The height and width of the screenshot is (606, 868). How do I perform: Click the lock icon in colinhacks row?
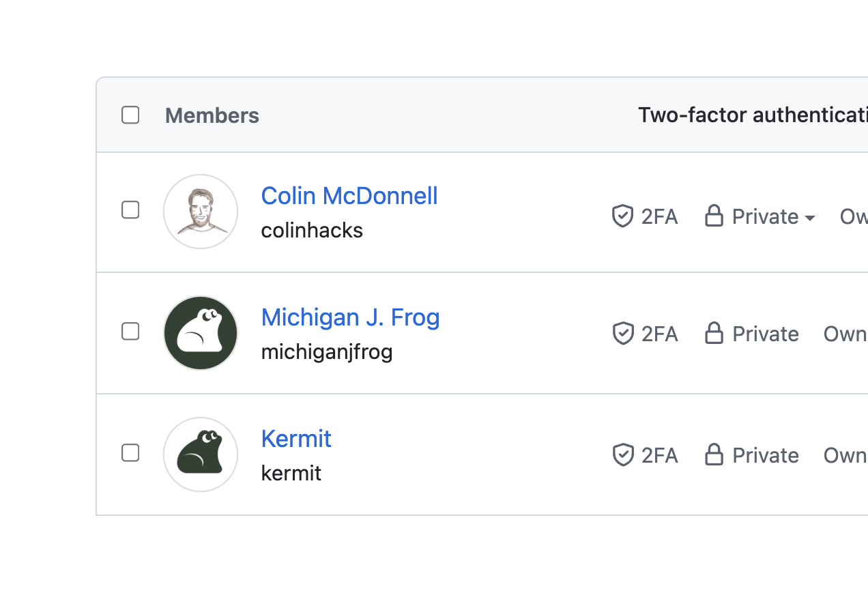pyautogui.click(x=714, y=216)
